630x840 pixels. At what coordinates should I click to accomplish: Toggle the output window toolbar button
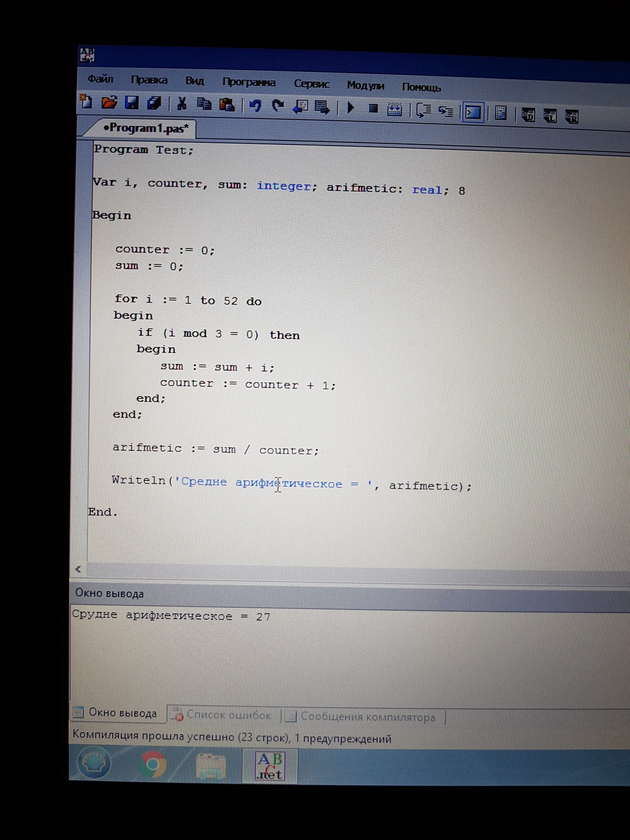pos(473,112)
